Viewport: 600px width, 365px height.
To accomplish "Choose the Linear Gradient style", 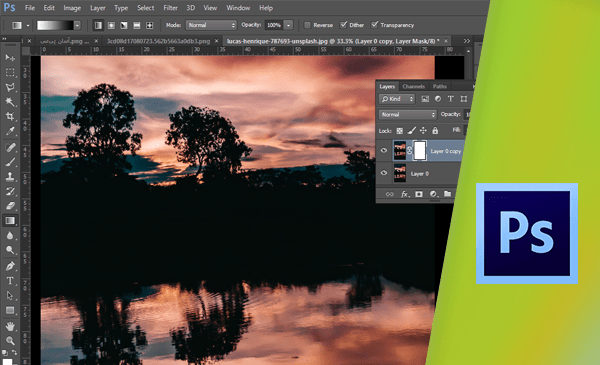I will click(x=98, y=25).
